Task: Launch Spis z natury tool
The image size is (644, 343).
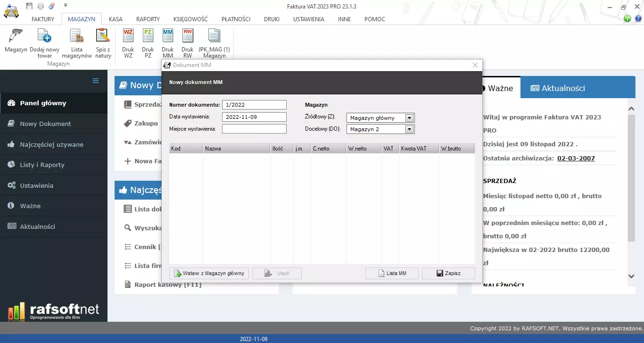Action: tap(103, 36)
